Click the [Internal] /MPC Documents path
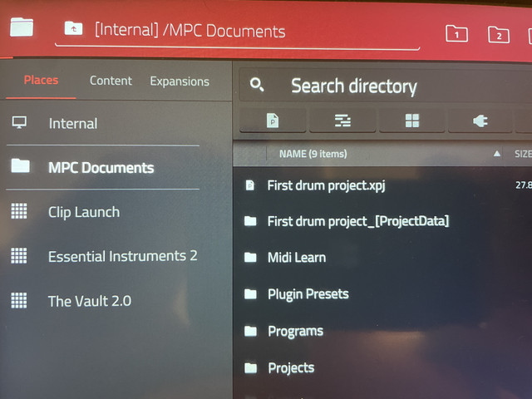Screen dimensions: 532x399 pyautogui.click(x=190, y=31)
